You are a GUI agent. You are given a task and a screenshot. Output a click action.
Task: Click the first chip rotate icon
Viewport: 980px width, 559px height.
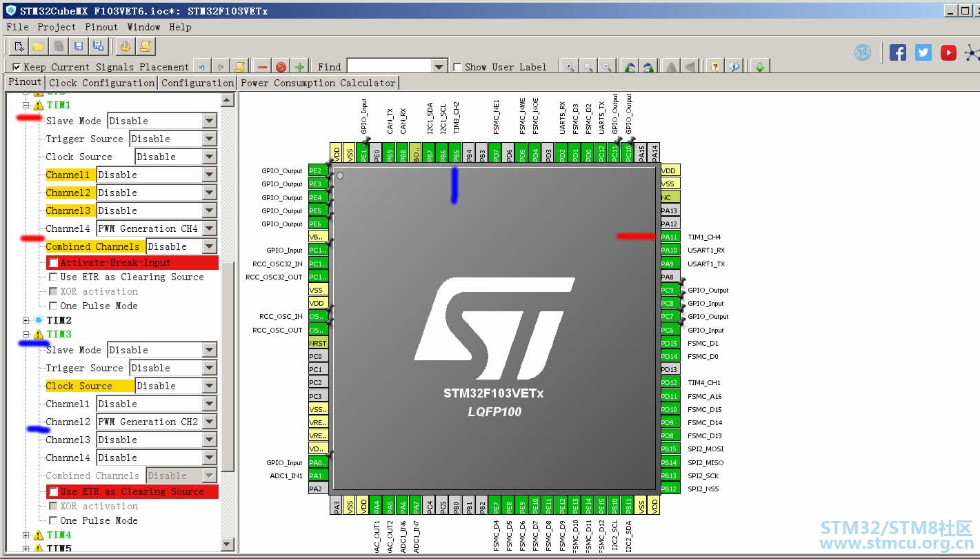coord(630,67)
